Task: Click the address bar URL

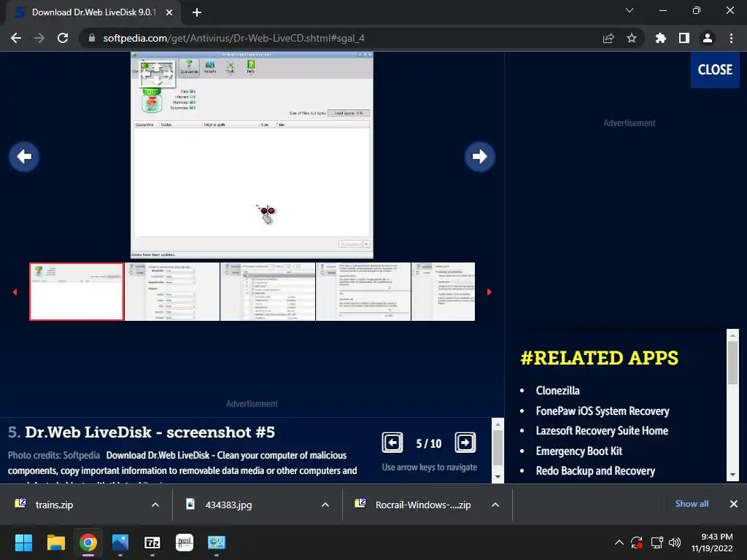Action: (x=234, y=38)
